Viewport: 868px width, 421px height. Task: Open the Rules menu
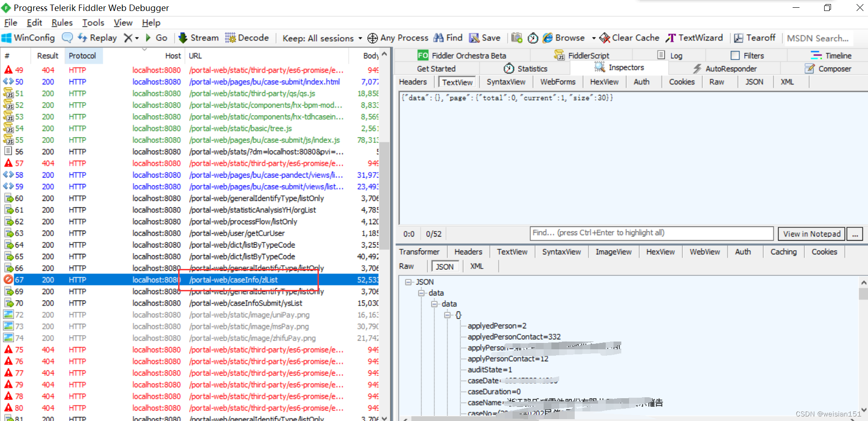62,22
